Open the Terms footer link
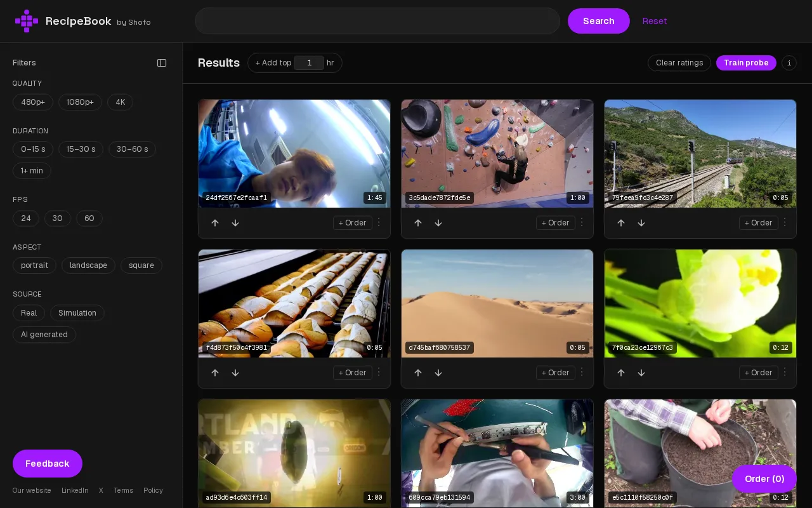Image resolution: width=812 pixels, height=508 pixels. (124, 490)
